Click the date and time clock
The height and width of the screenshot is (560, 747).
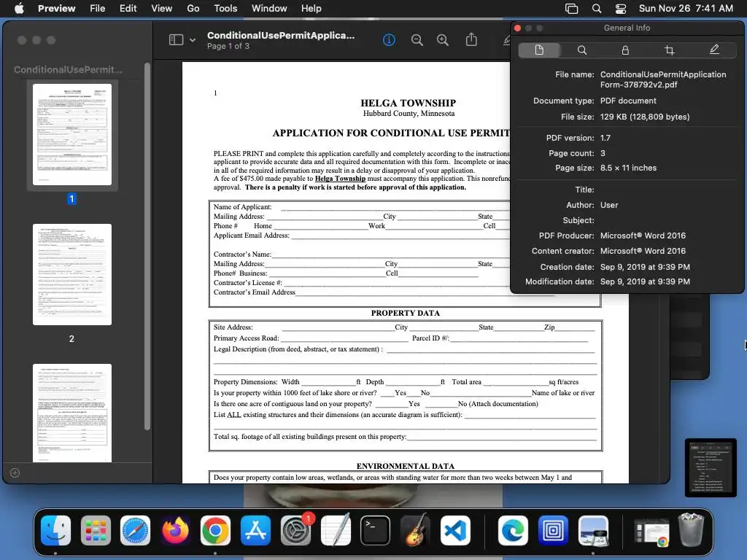pyautogui.click(x=686, y=8)
